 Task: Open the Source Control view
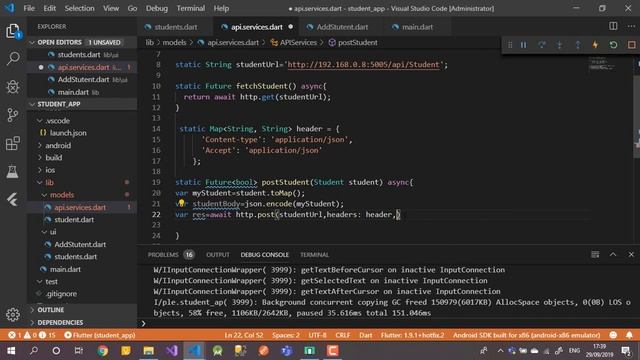coord(13,115)
